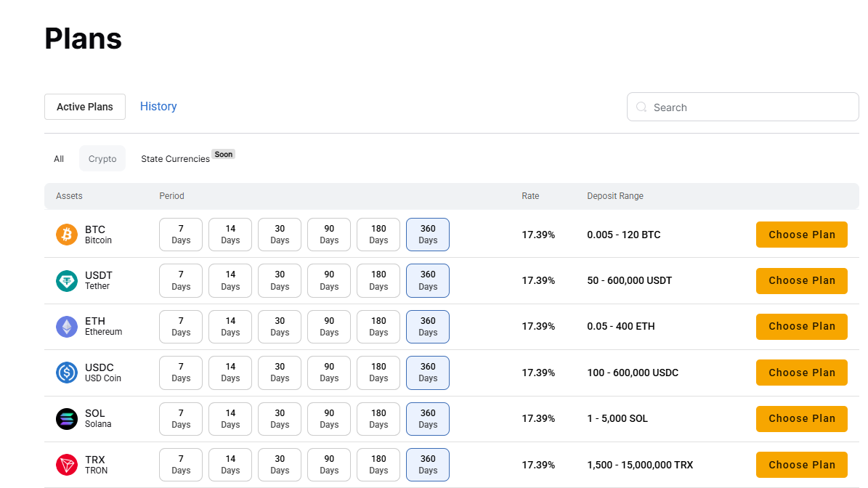Filter plans by All assets
Image resolution: width=868 pixels, height=488 pixels.
pyautogui.click(x=59, y=159)
